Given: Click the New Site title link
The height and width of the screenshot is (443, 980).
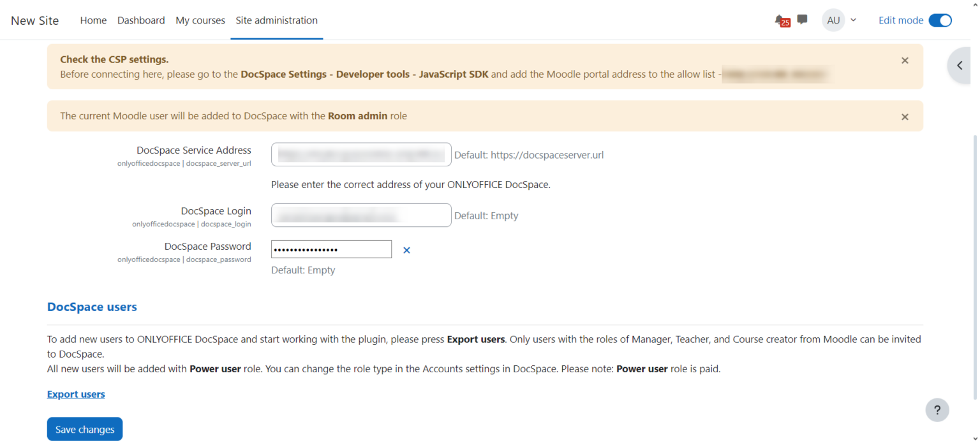Looking at the screenshot, I should 35,20.
